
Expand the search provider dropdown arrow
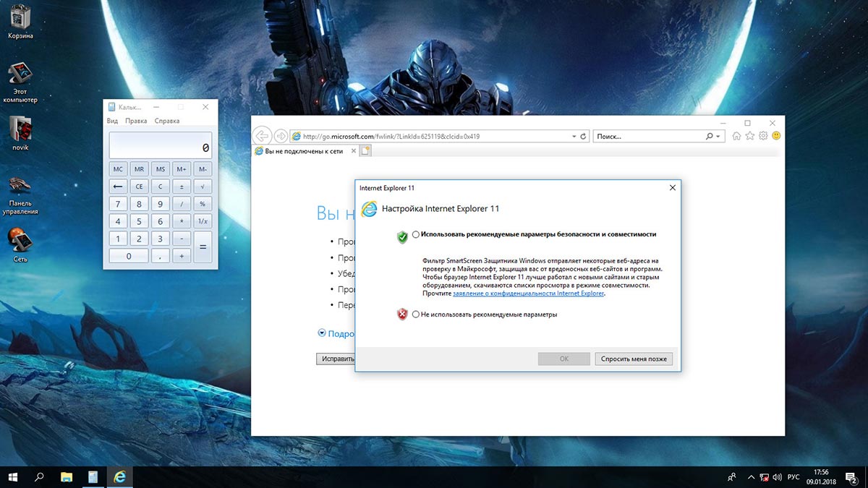[718, 136]
